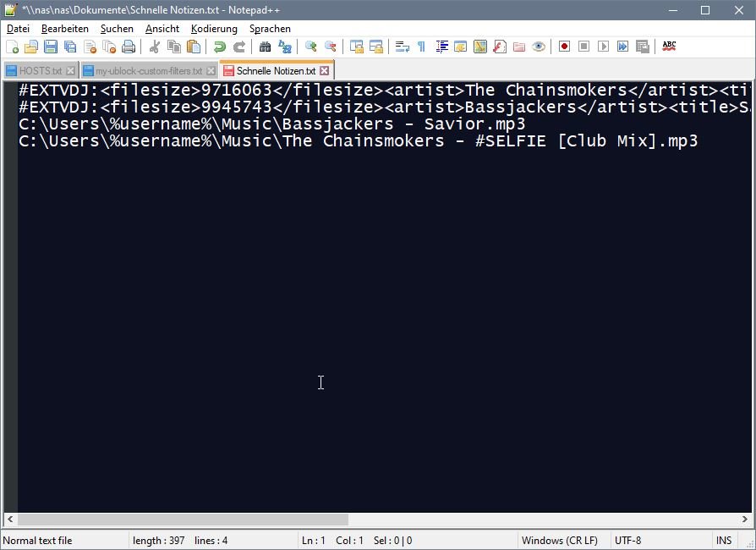Open Folder as Workspace icon

pyautogui.click(x=519, y=47)
